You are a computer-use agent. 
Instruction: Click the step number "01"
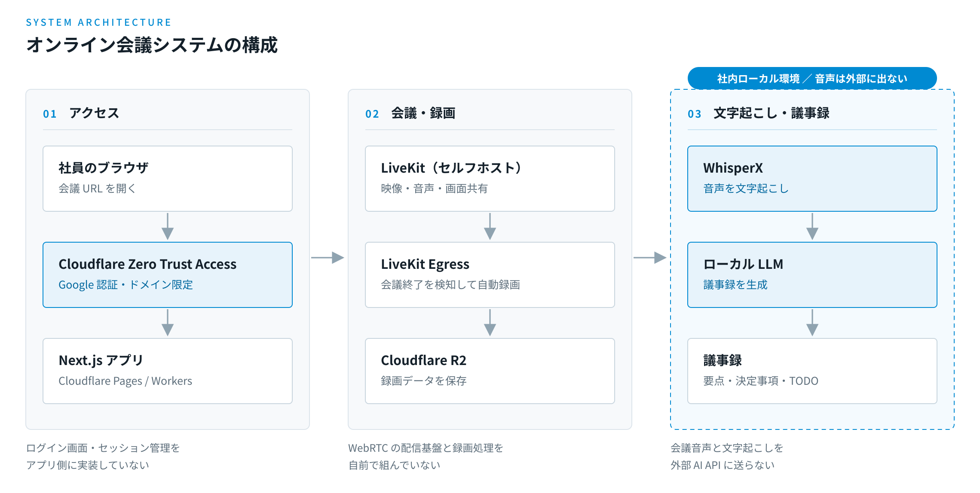tap(50, 114)
